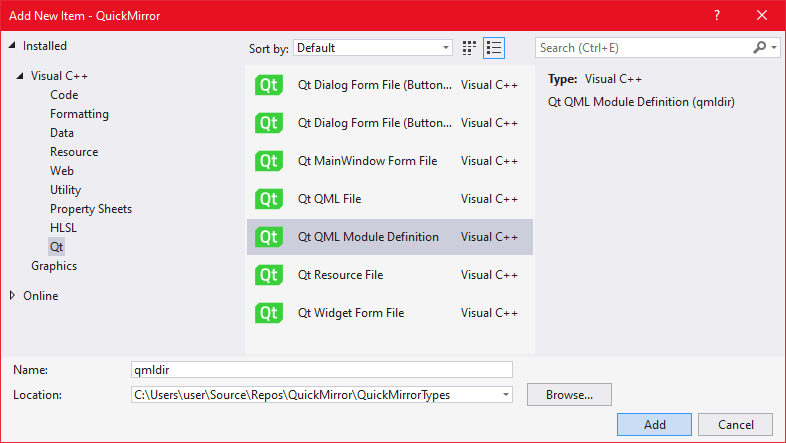Focus the Search (Ctrl+E) box

coord(644,48)
